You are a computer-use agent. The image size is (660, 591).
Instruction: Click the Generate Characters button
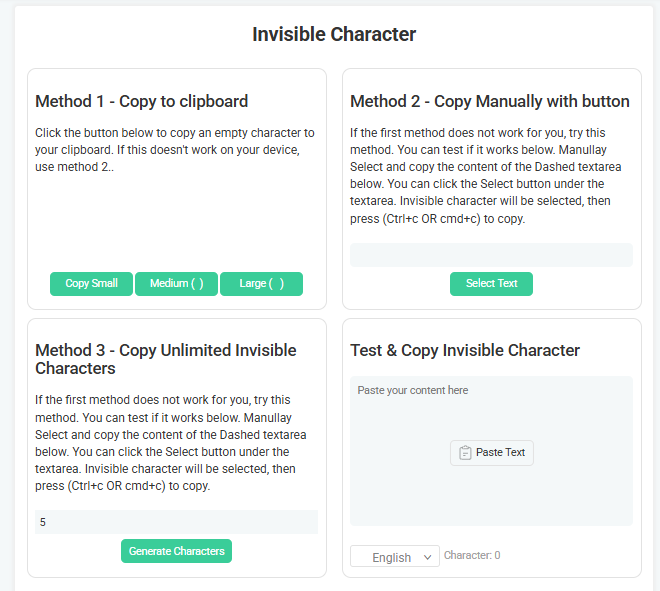coord(176,551)
